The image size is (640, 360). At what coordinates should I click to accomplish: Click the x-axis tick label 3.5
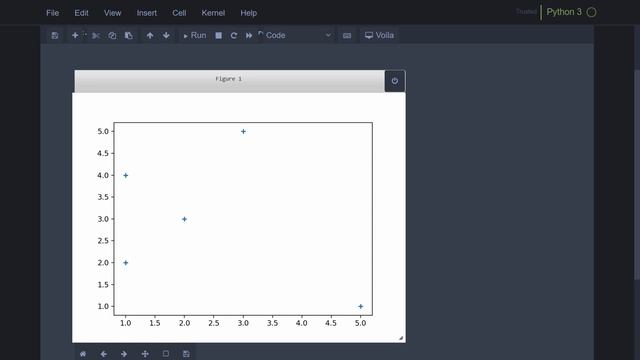pos(272,323)
